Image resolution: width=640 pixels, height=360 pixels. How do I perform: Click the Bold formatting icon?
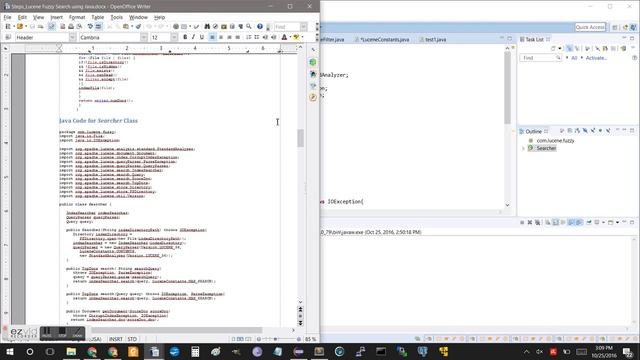tap(185, 37)
